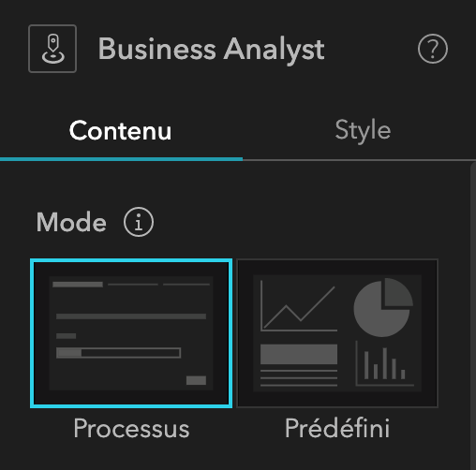
Task: Click the vertical scrollbar on the panel's right edge
Action: click(473, 316)
